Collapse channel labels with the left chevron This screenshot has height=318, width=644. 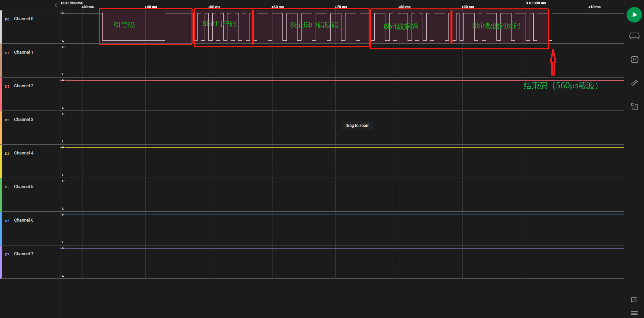click(56, 5)
